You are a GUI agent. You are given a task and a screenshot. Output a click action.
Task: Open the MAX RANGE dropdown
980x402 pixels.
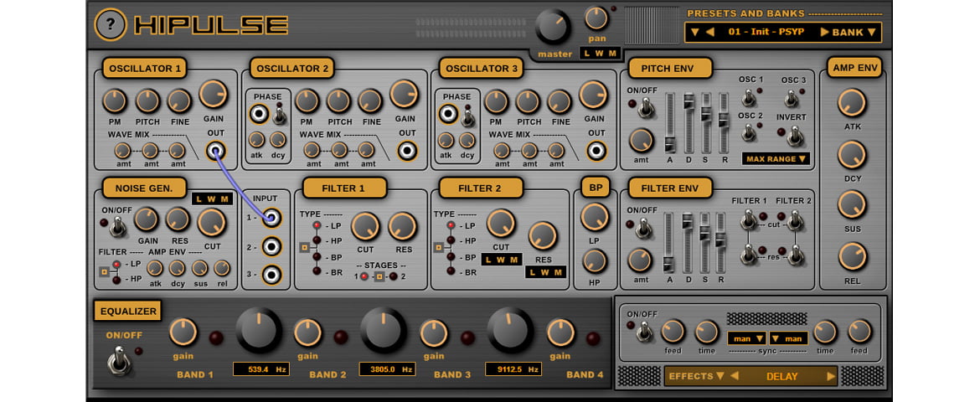(776, 159)
